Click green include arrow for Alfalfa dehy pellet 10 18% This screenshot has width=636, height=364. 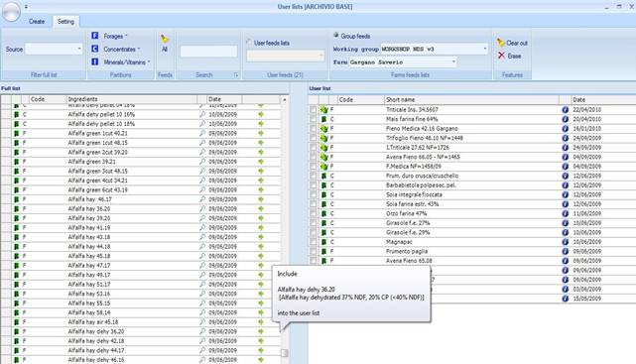[261, 124]
